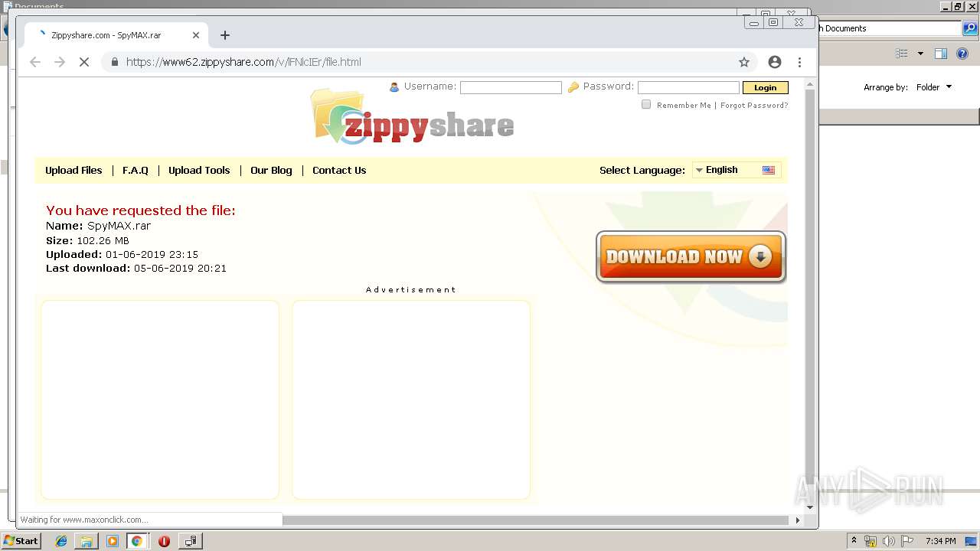Open Upload Tools menu item
The width and height of the screenshot is (980, 551).
[x=199, y=170]
